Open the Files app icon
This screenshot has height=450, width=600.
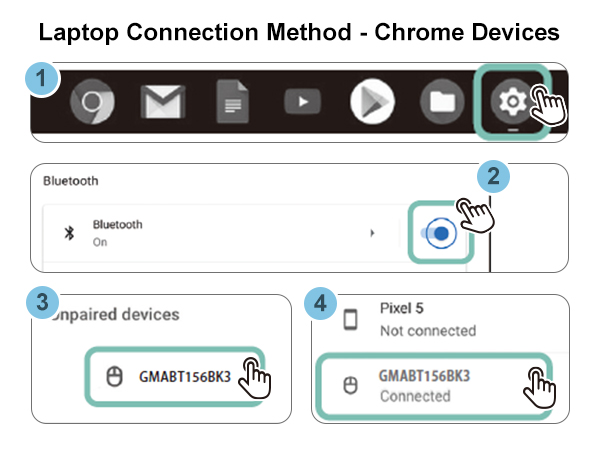pyautogui.click(x=442, y=102)
